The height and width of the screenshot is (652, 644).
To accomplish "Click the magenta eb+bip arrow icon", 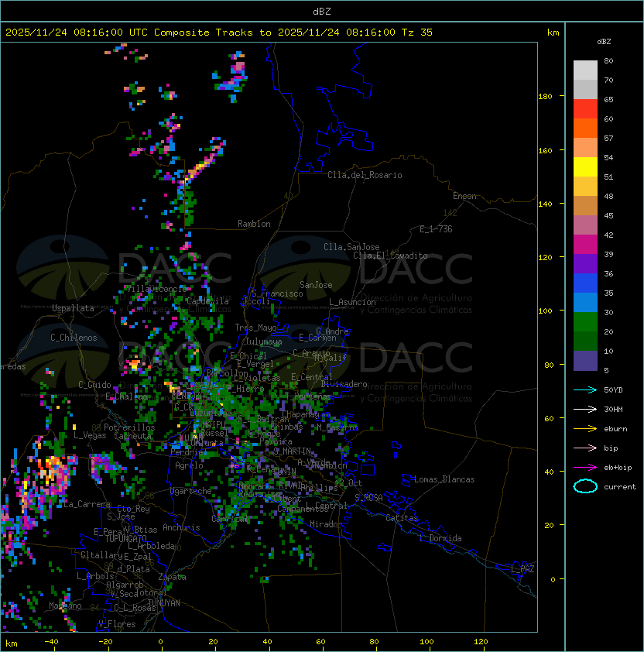I will [585, 468].
